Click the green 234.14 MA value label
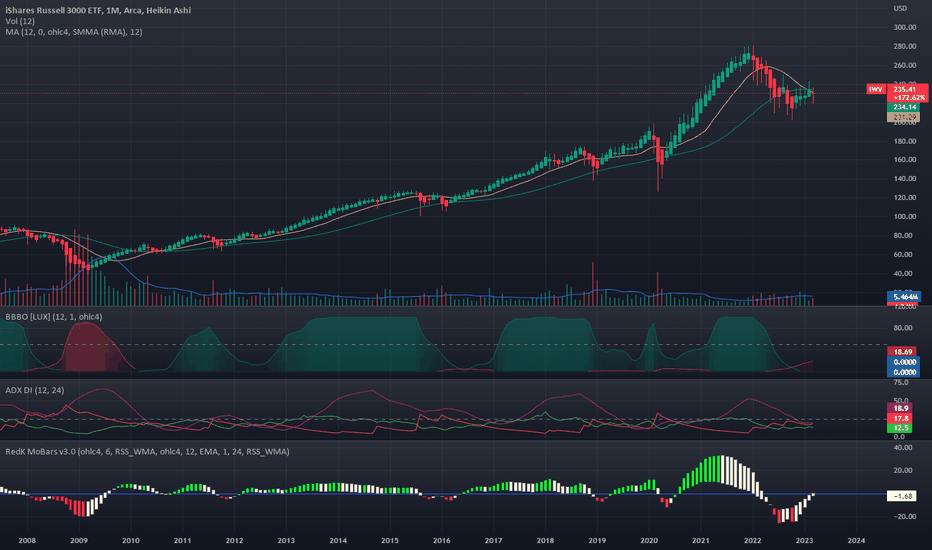Image resolution: width=932 pixels, height=550 pixels. coord(903,107)
